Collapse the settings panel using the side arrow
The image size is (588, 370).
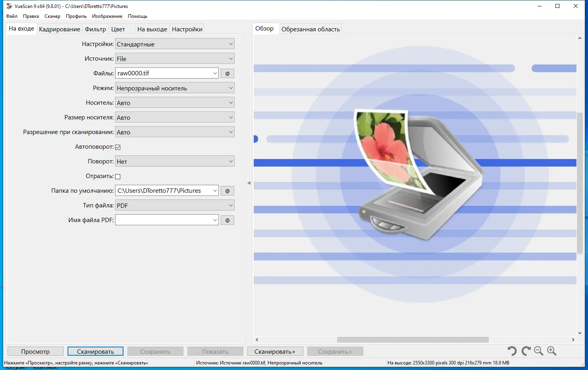[249, 182]
